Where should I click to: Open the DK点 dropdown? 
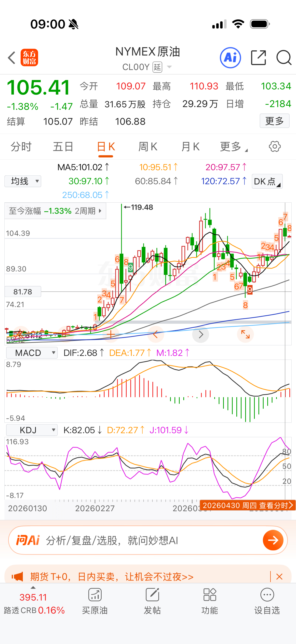[267, 181]
